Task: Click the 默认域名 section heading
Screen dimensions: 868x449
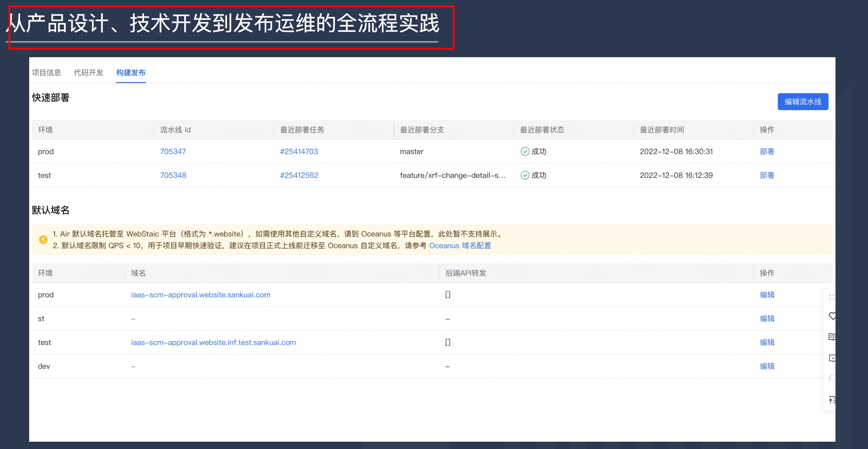Action: tap(50, 210)
